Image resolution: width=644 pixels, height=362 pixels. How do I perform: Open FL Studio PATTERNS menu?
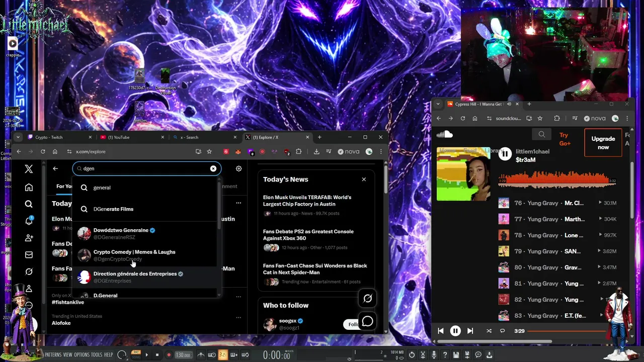[x=53, y=355]
